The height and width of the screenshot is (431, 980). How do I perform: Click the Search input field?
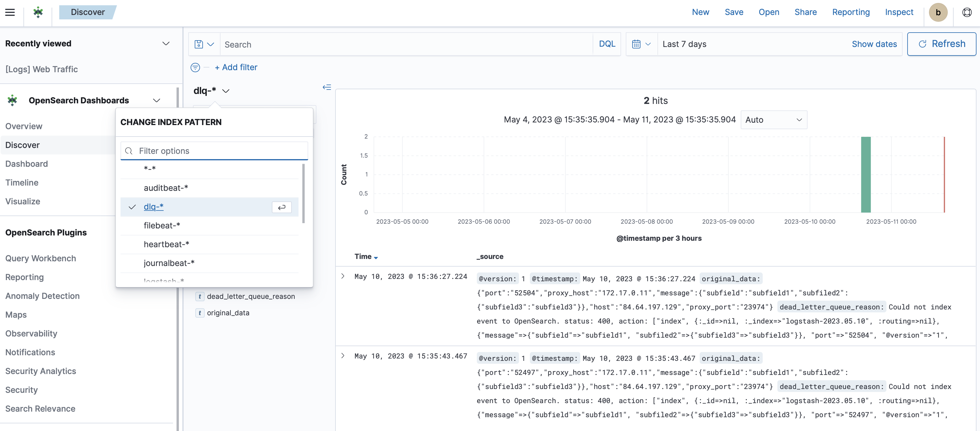[407, 44]
